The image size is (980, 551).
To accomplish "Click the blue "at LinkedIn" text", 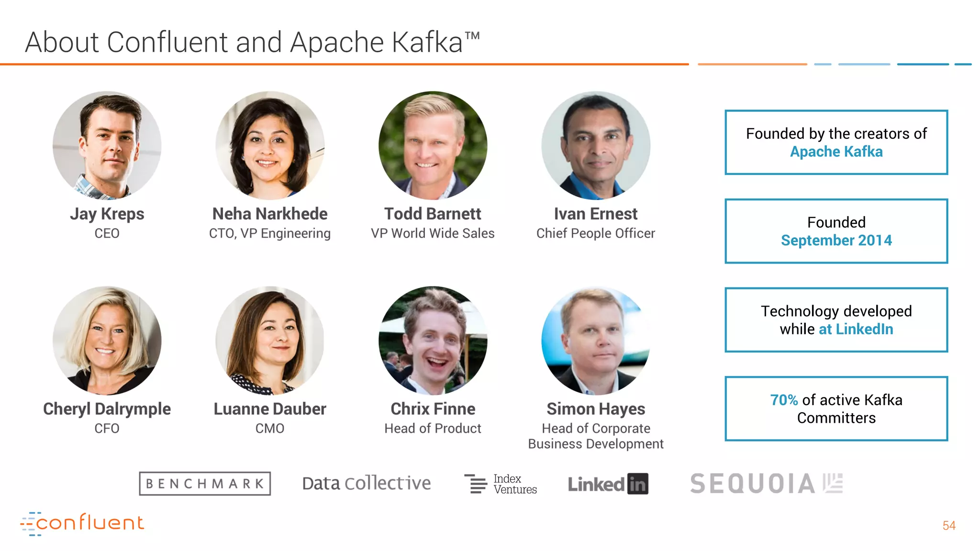I will point(856,330).
